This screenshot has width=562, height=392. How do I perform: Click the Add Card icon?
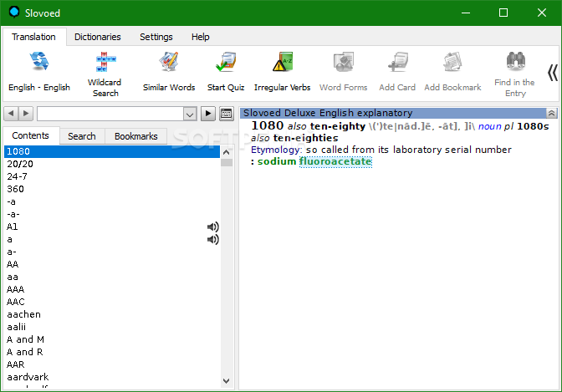(x=397, y=62)
